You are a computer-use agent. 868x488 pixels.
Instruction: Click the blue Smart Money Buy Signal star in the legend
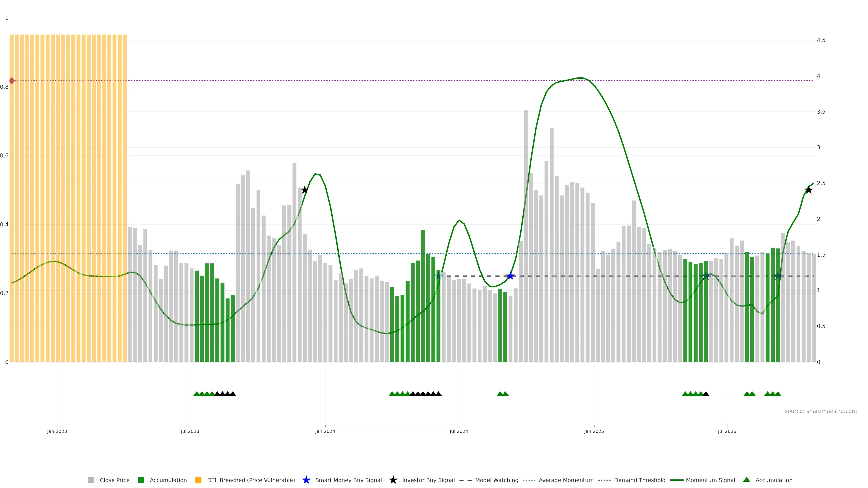pyautogui.click(x=306, y=480)
